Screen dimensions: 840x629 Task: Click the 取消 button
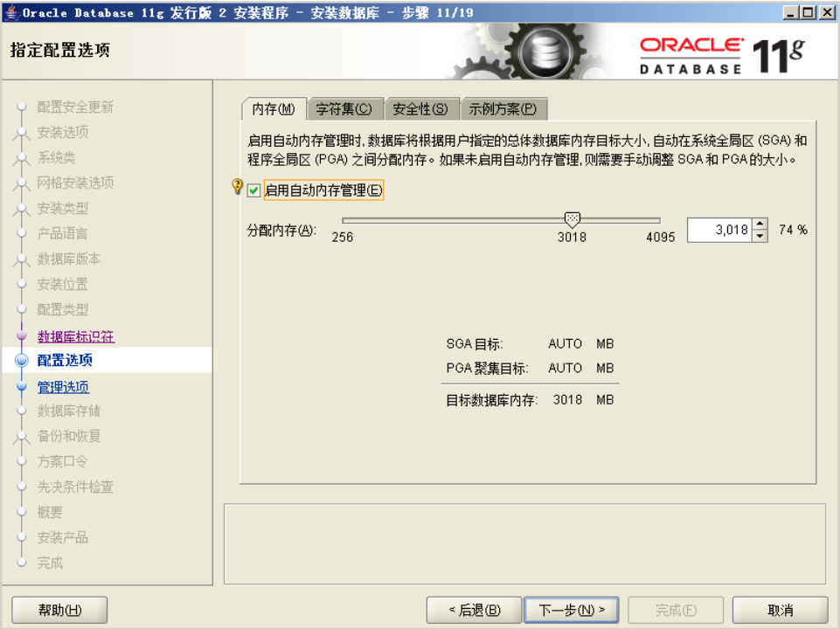[x=780, y=610]
